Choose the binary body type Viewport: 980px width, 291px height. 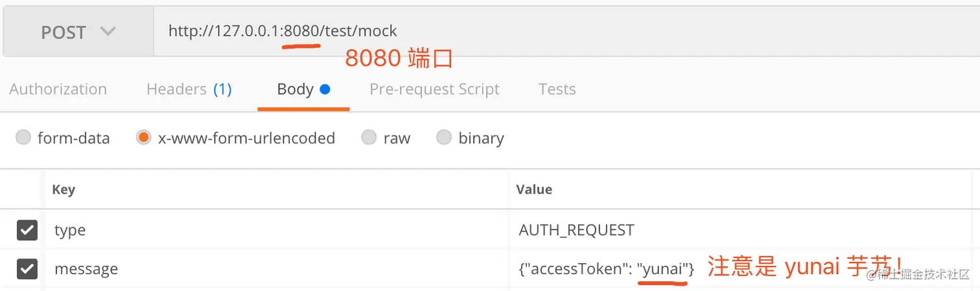point(444,137)
